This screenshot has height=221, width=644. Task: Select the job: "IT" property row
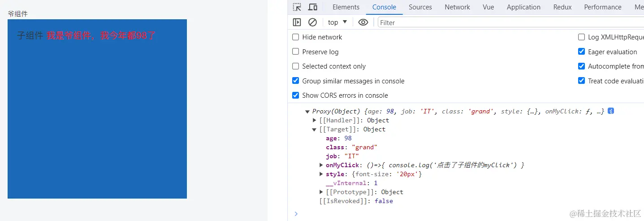pos(342,156)
